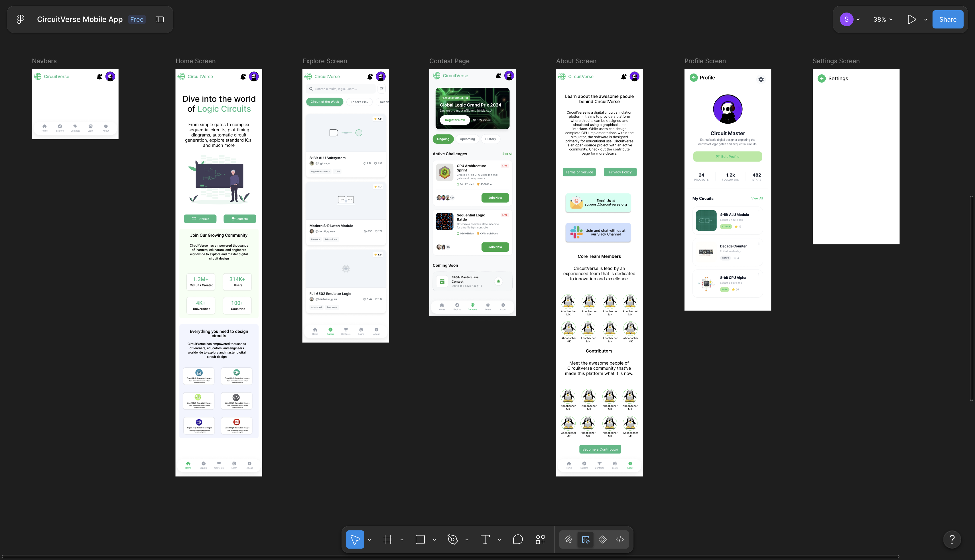Image resolution: width=975 pixels, height=560 pixels.
Task: Click the bell icon in Home Screen header
Action: coord(243,77)
